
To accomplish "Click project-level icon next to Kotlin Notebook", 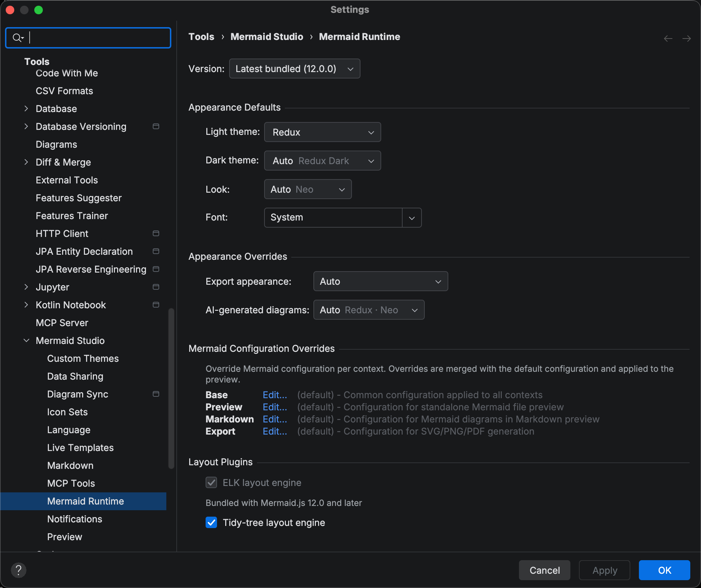I will click(156, 305).
